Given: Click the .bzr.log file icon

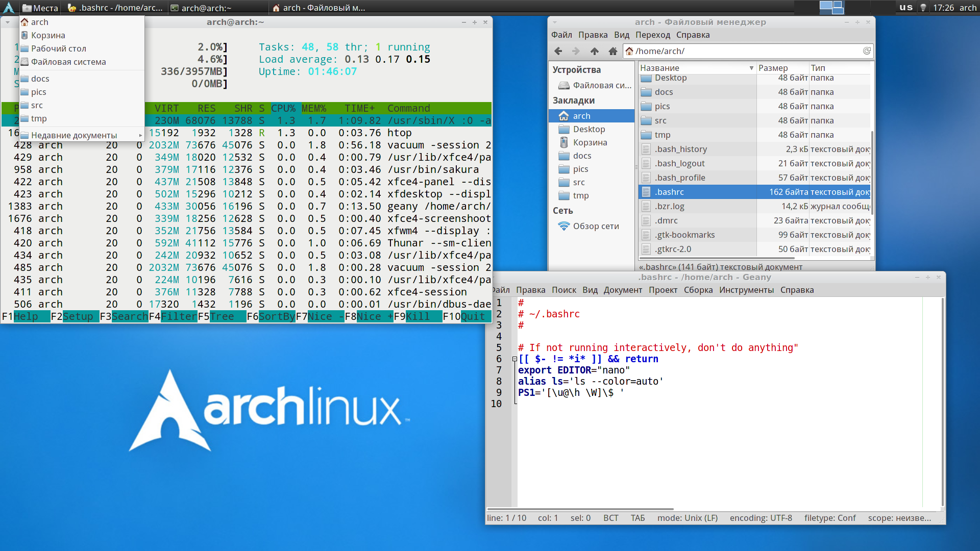Looking at the screenshot, I should [x=646, y=206].
